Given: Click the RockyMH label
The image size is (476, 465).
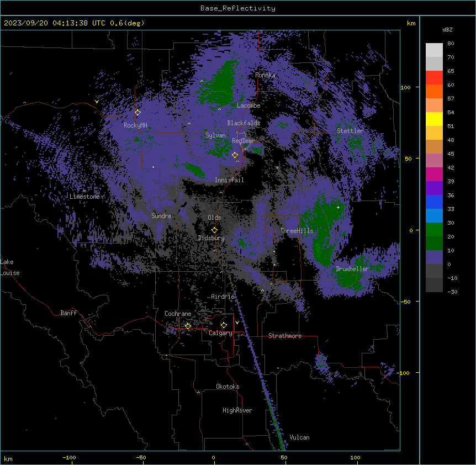Looking at the screenshot, I should point(135,125).
